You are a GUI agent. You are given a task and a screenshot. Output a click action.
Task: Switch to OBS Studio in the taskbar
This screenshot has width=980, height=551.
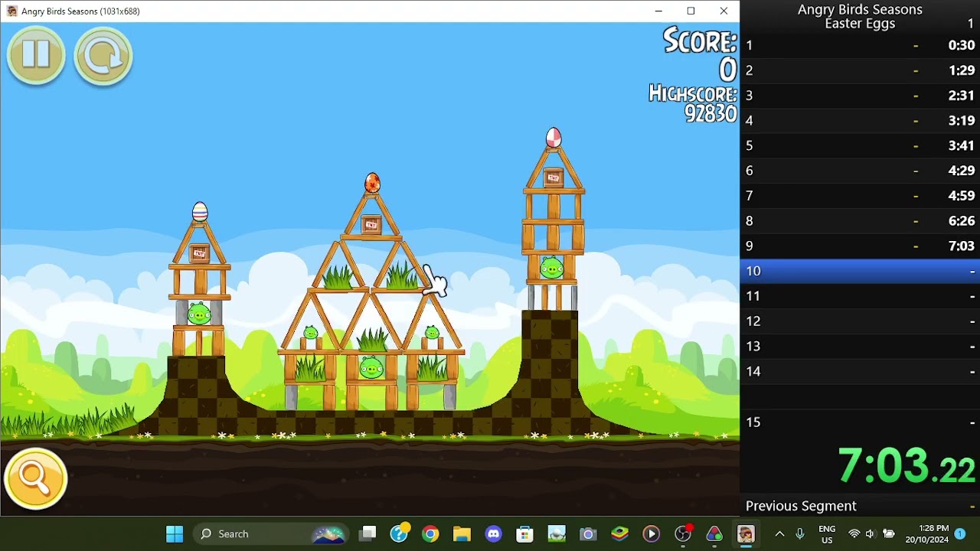pos(683,534)
